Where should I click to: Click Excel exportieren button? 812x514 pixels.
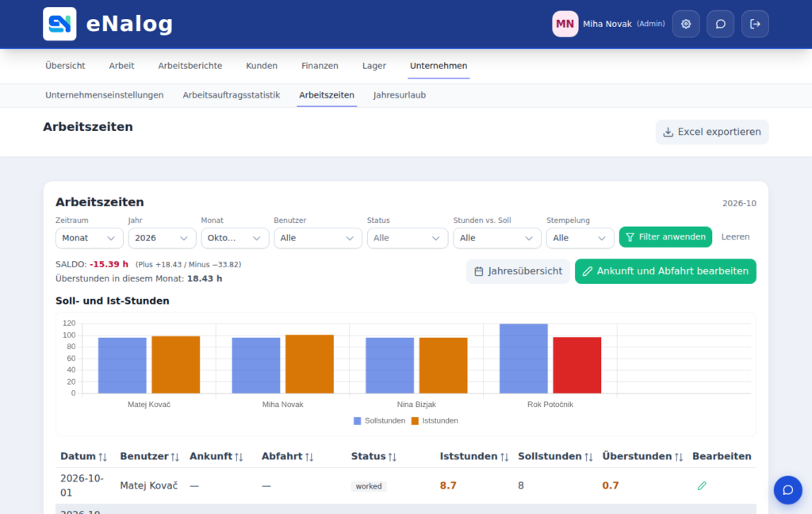(x=712, y=132)
